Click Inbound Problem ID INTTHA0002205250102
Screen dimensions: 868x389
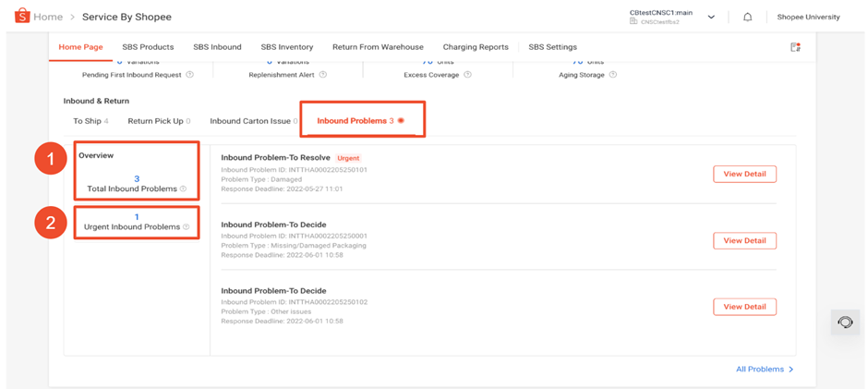(x=294, y=302)
